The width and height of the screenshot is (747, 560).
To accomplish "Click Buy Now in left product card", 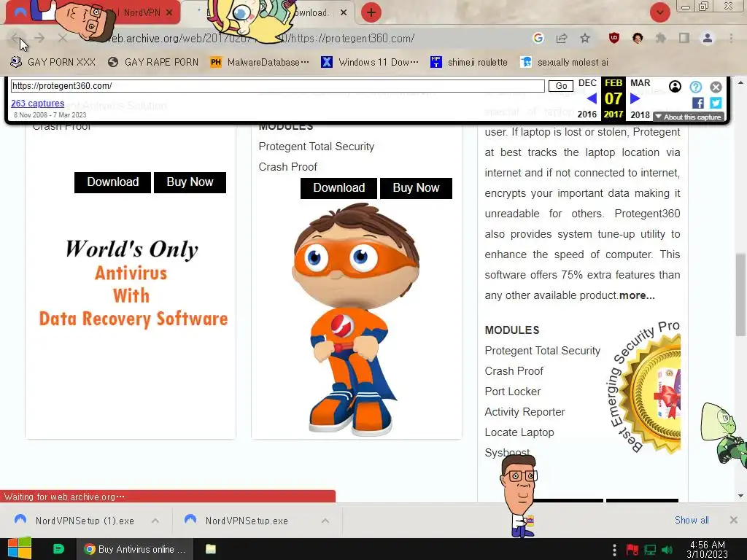I will coord(190,182).
